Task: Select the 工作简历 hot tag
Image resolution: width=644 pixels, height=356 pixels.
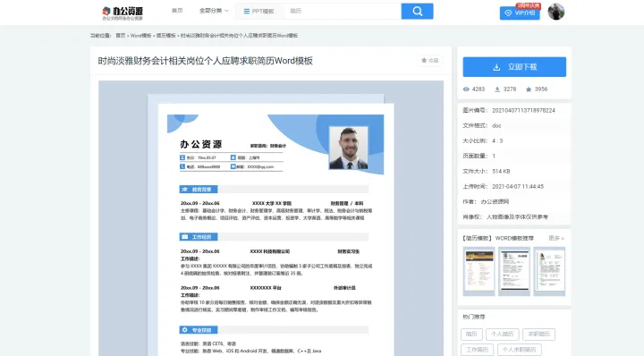Action: (x=478, y=350)
